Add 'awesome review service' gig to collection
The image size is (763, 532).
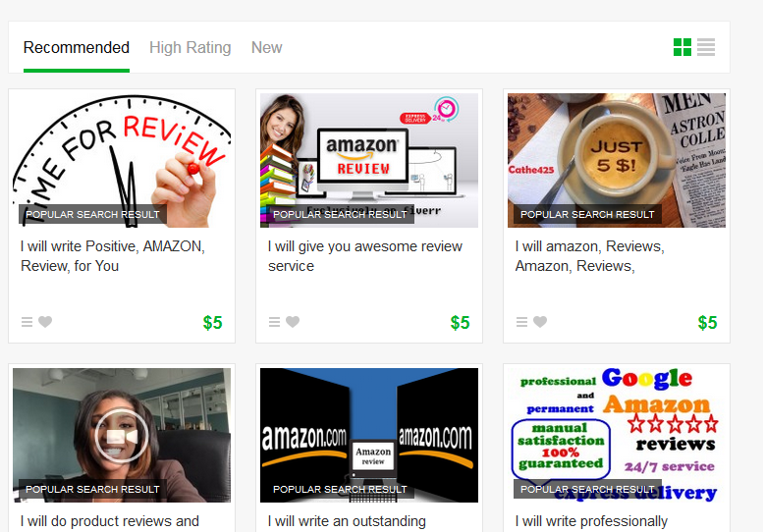point(274,322)
